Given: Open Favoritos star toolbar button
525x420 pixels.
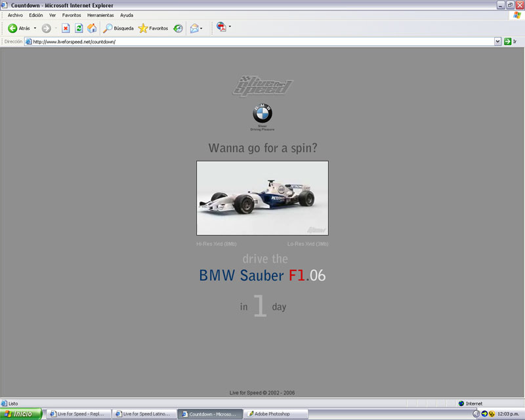Looking at the screenshot, I should [153, 28].
